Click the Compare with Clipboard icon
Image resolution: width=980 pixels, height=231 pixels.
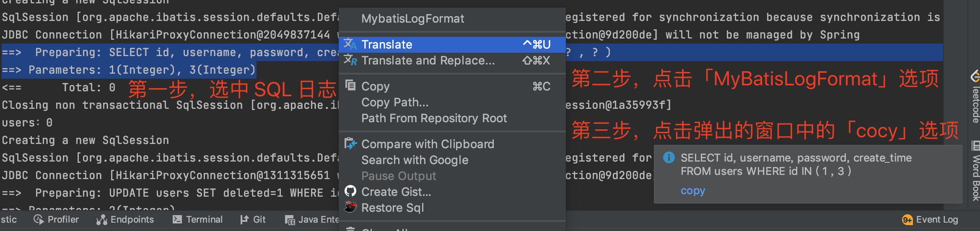click(350, 144)
